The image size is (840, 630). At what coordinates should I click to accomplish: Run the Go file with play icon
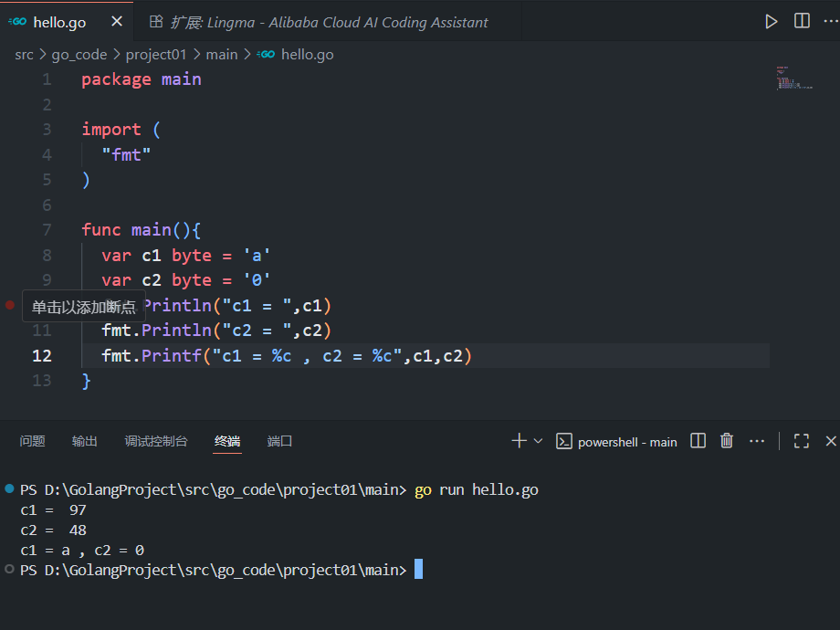tap(772, 21)
